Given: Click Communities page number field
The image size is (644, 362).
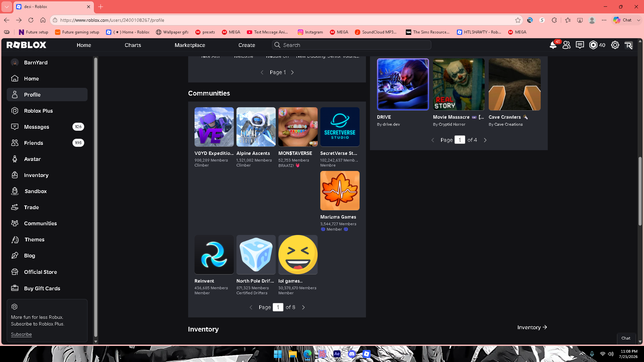Looking at the screenshot, I should point(278,307).
